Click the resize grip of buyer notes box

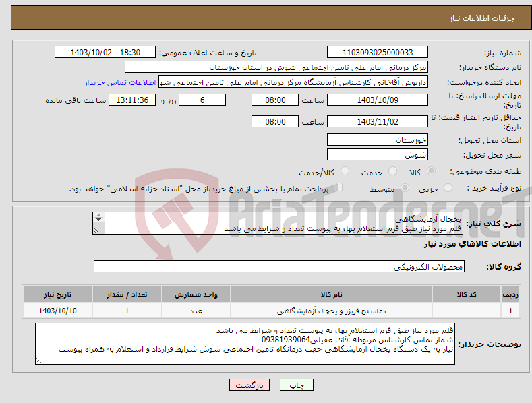pyautogui.click(x=39, y=361)
